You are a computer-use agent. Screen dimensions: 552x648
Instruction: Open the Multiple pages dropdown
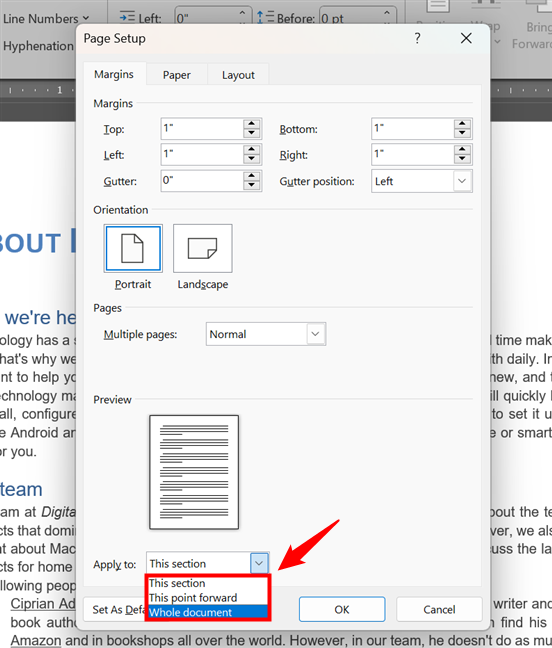315,334
